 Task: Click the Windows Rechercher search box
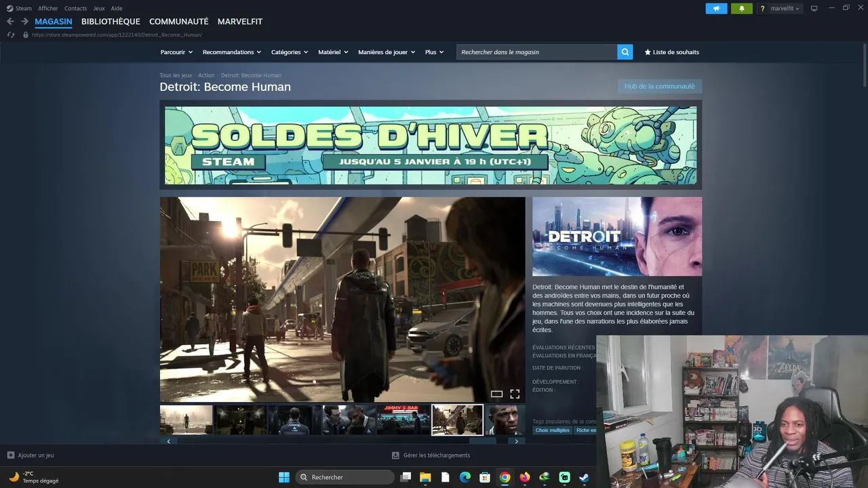[345, 477]
